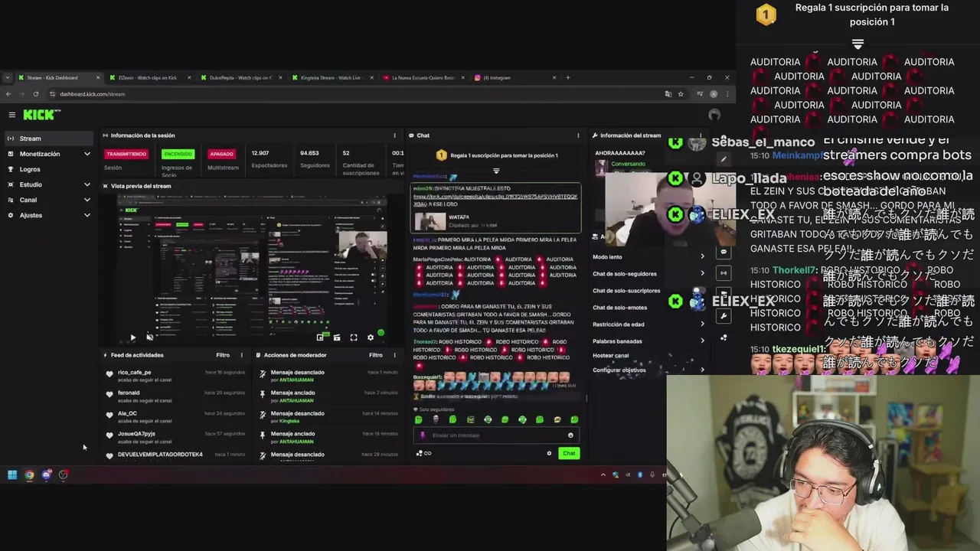Open Feed de actividades options menu
Screen dimensions: 980x551
241,355
